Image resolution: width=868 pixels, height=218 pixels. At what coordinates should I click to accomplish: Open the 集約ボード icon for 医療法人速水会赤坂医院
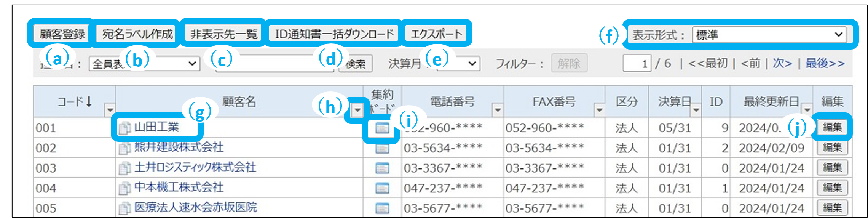(x=382, y=208)
